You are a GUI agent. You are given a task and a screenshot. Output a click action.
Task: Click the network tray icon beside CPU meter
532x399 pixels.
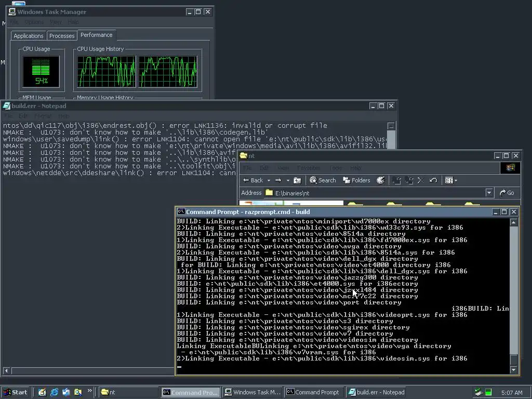(478, 392)
